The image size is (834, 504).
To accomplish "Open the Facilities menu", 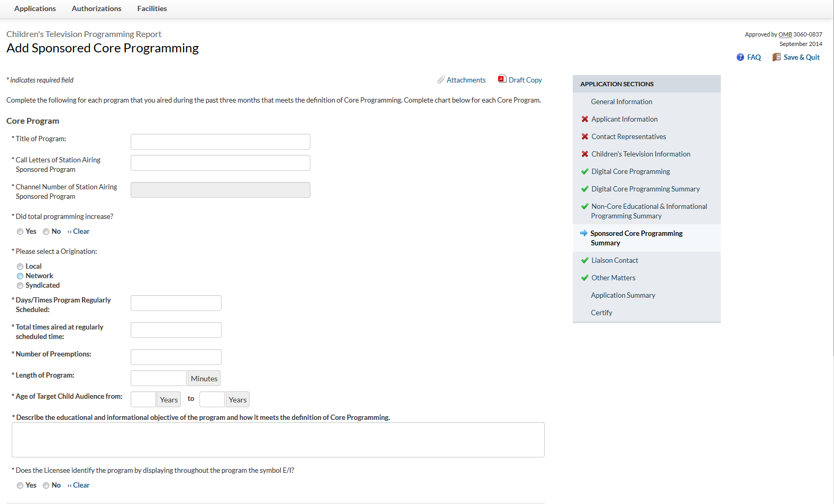I will (152, 8).
